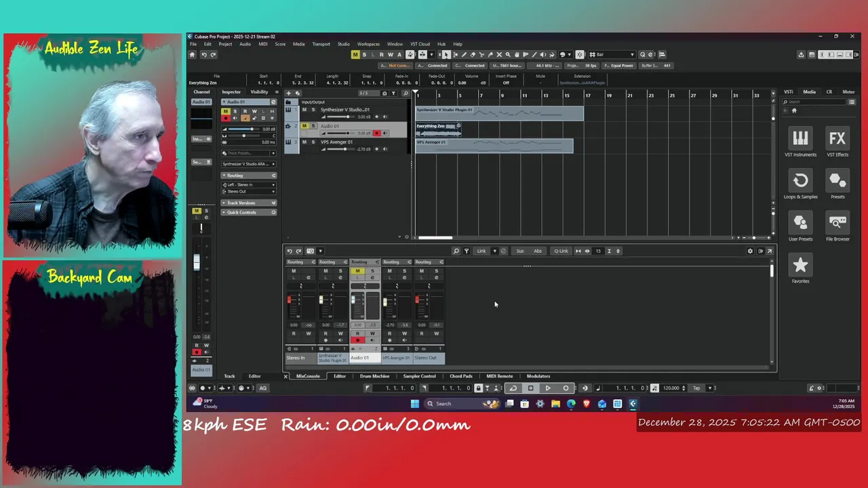868x488 pixels.
Task: Collapse the Routing inspector section
Action: click(249, 176)
